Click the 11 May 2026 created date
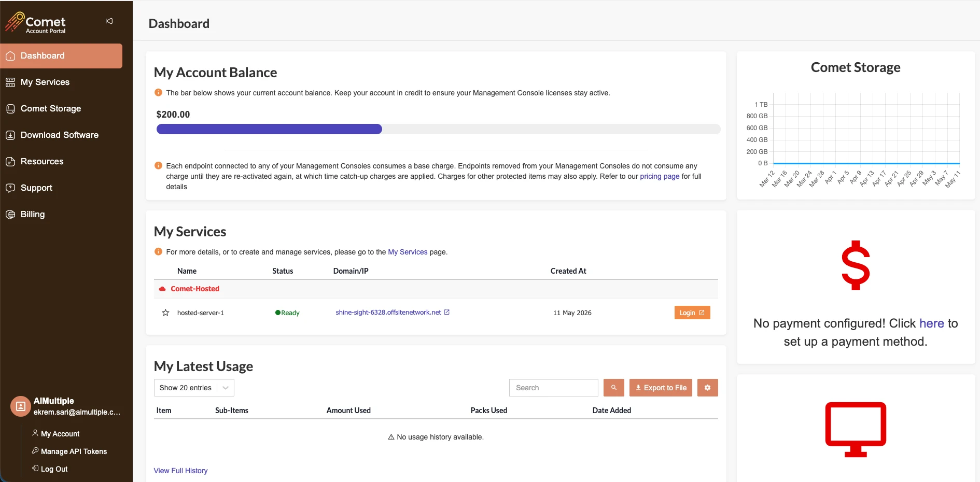This screenshot has height=482, width=980. (572, 313)
